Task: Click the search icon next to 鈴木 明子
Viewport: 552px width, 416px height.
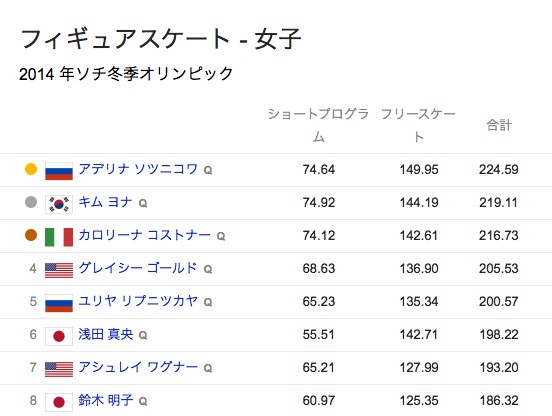Action: [x=143, y=402]
